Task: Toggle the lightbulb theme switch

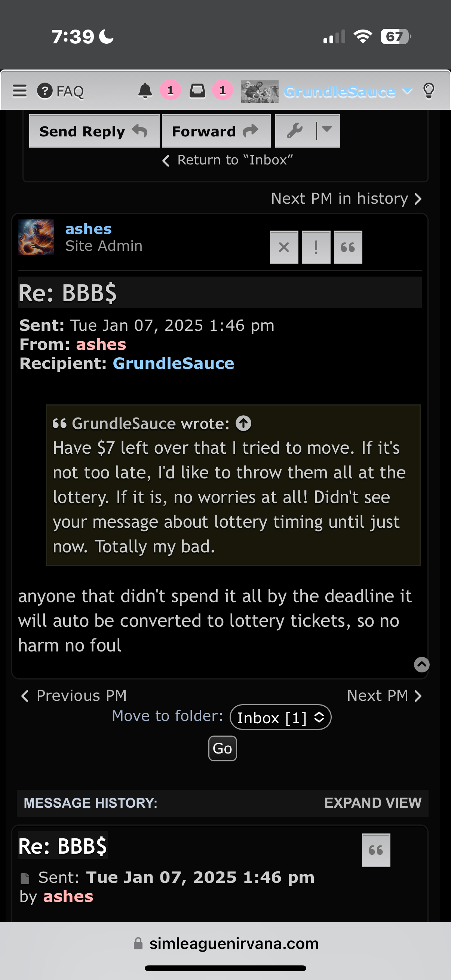Action: tap(429, 91)
